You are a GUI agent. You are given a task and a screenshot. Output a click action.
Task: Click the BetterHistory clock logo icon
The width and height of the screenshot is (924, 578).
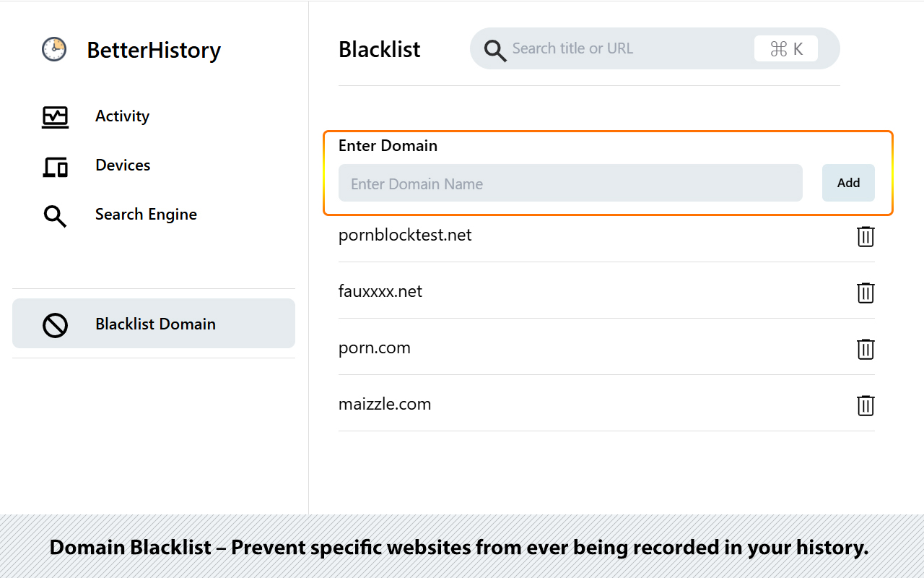54,49
